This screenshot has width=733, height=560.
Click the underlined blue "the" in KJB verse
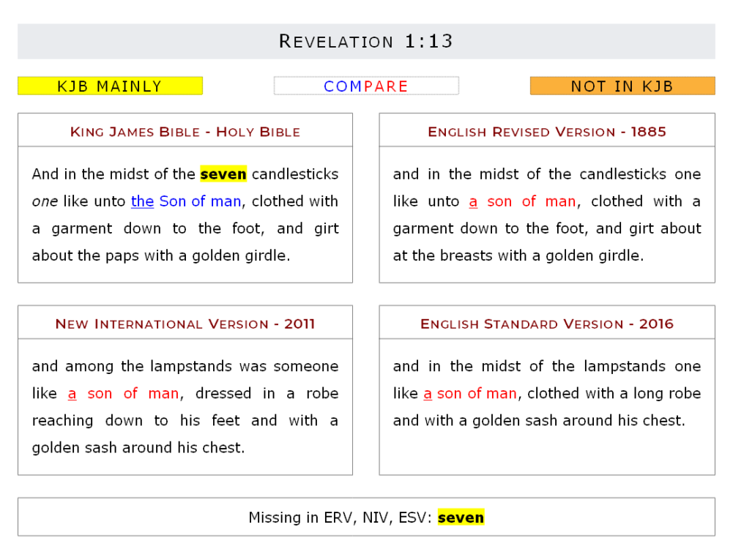(x=142, y=201)
